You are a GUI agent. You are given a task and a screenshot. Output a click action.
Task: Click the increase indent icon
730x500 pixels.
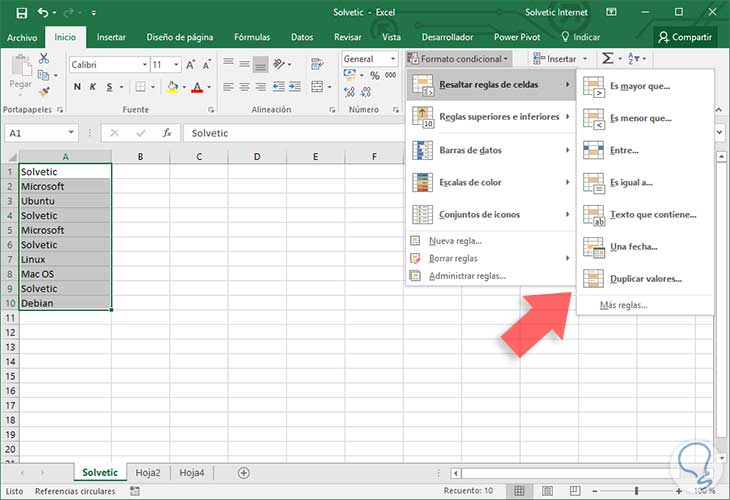pyautogui.click(x=295, y=87)
